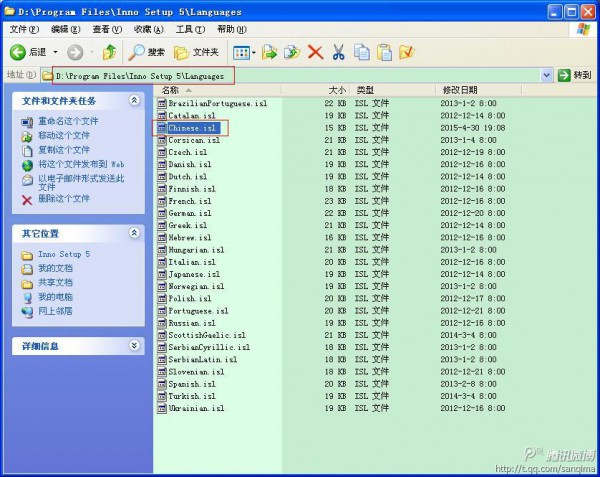Select the Danish.isl file
This screenshot has width=600, height=477.
point(190,164)
